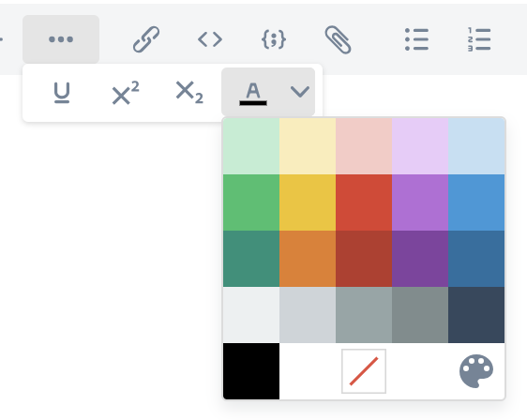This screenshot has width=527, height=420.
Task: Apply bulleted list formatting
Action: 416,39
